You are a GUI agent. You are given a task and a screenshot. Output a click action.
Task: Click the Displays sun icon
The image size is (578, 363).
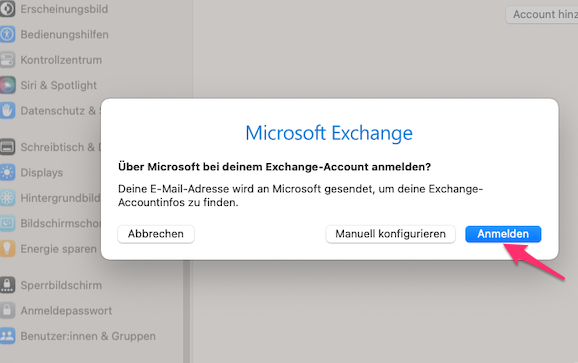point(7,172)
